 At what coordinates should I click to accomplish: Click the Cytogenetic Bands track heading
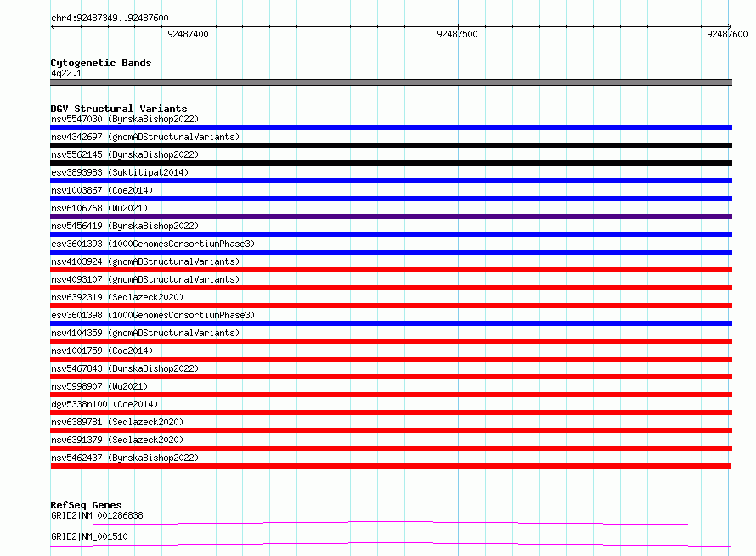click(x=101, y=63)
